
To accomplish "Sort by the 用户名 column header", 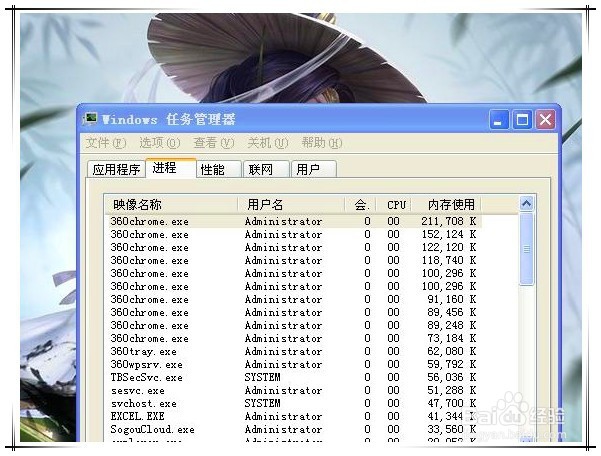I will (291, 204).
